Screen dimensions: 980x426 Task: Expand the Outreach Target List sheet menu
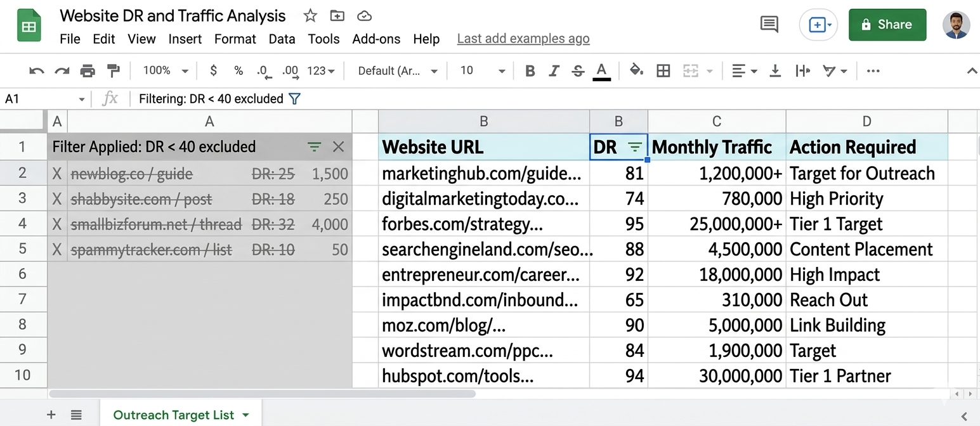[246, 415]
